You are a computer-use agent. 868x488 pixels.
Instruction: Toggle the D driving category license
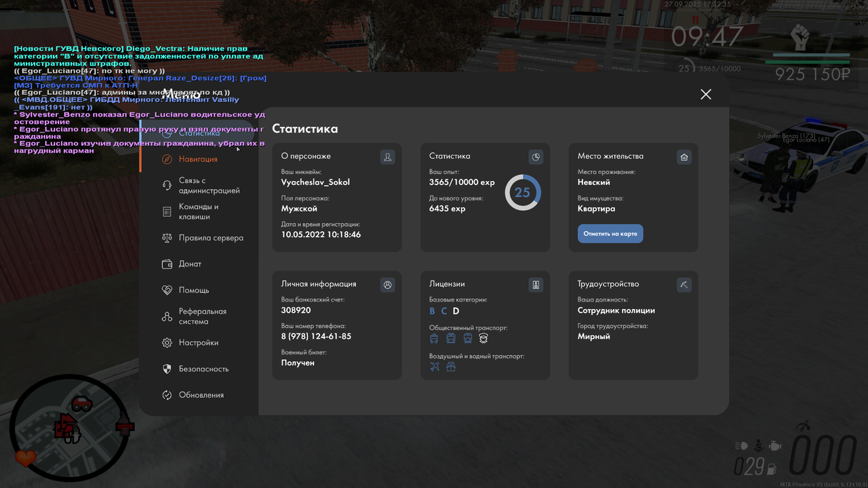(x=456, y=310)
